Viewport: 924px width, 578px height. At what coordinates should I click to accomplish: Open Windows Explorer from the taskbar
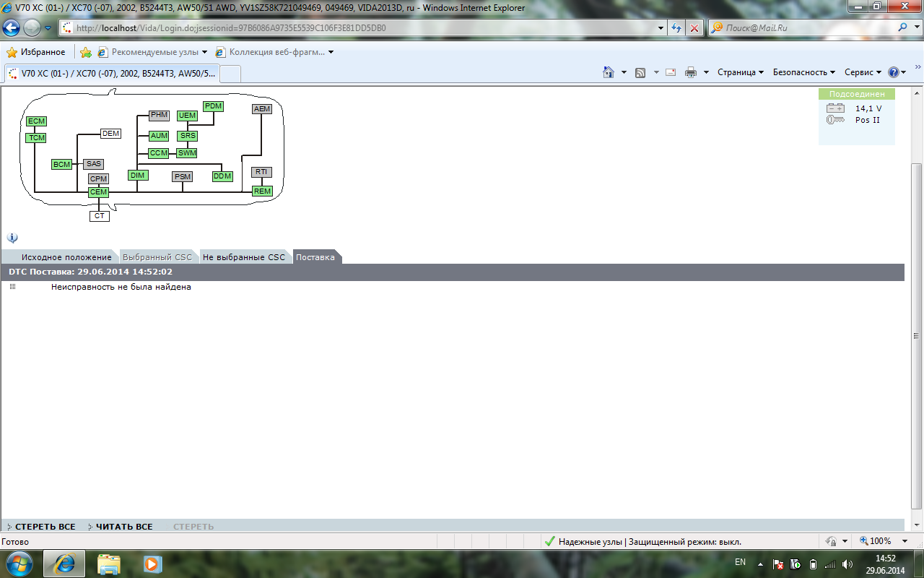point(109,563)
